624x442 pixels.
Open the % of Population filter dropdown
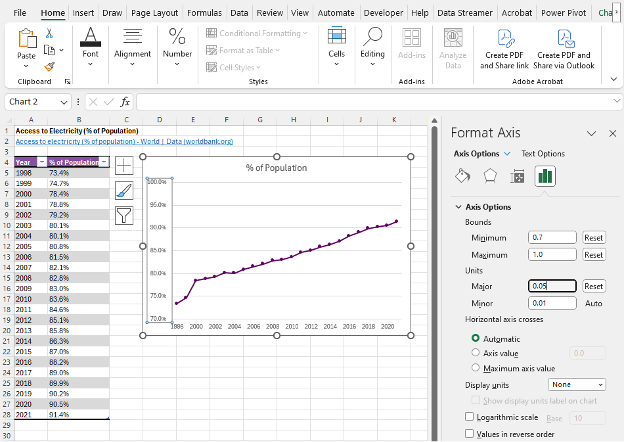104,162
